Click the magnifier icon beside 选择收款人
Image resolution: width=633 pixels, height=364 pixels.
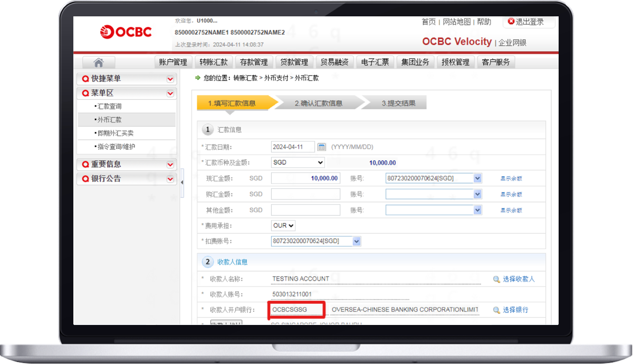click(x=496, y=279)
